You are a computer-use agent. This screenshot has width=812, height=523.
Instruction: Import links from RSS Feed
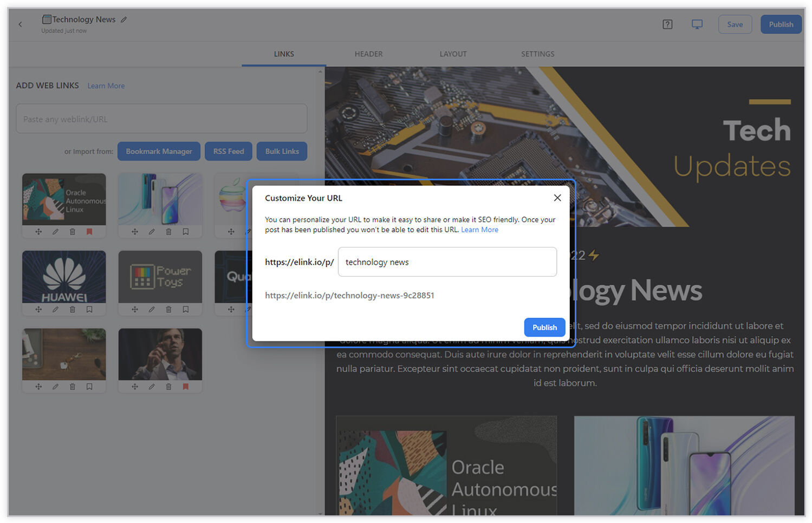point(228,152)
